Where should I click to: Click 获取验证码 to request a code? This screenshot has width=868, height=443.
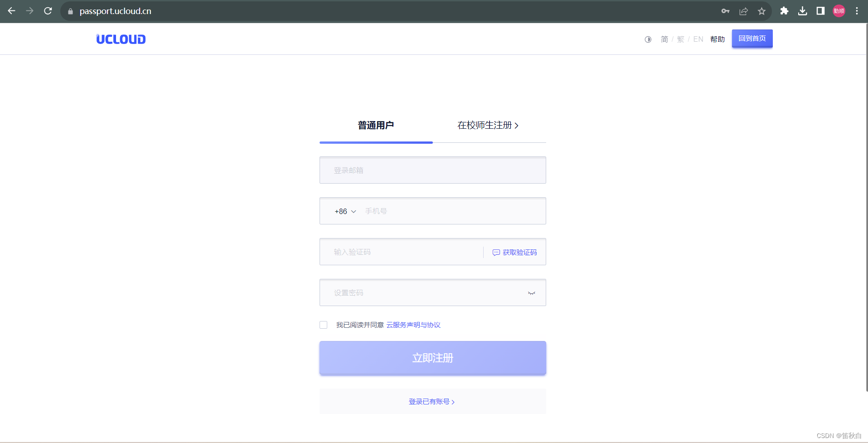pyautogui.click(x=514, y=252)
